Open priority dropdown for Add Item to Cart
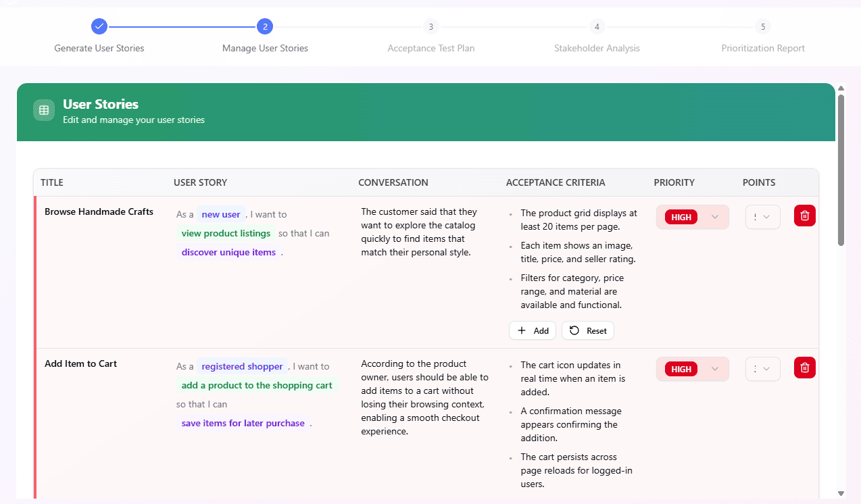861x504 pixels. click(714, 369)
